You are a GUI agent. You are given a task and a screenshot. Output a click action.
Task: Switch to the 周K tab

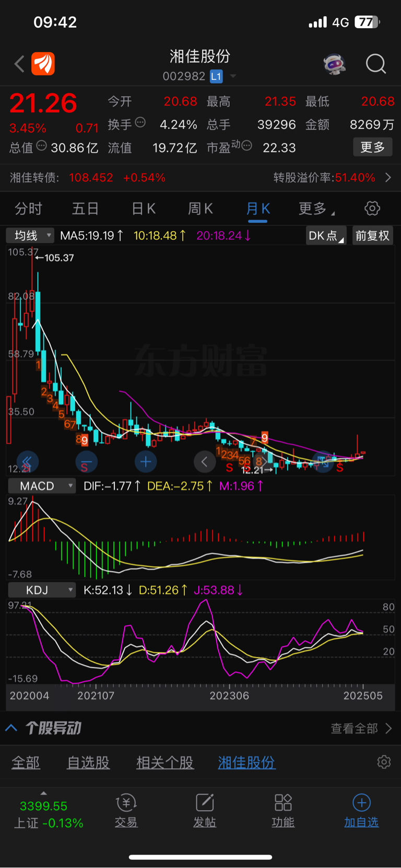tap(200, 209)
